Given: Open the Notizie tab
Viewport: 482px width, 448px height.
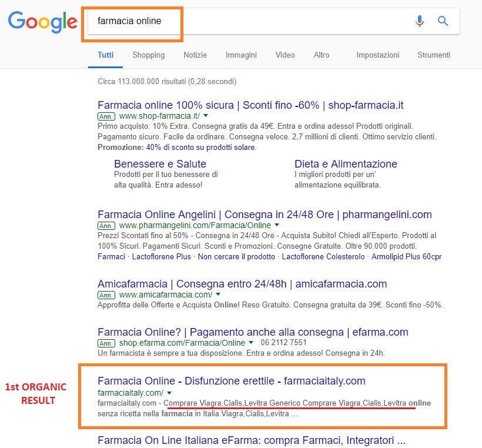Looking at the screenshot, I should [x=195, y=55].
